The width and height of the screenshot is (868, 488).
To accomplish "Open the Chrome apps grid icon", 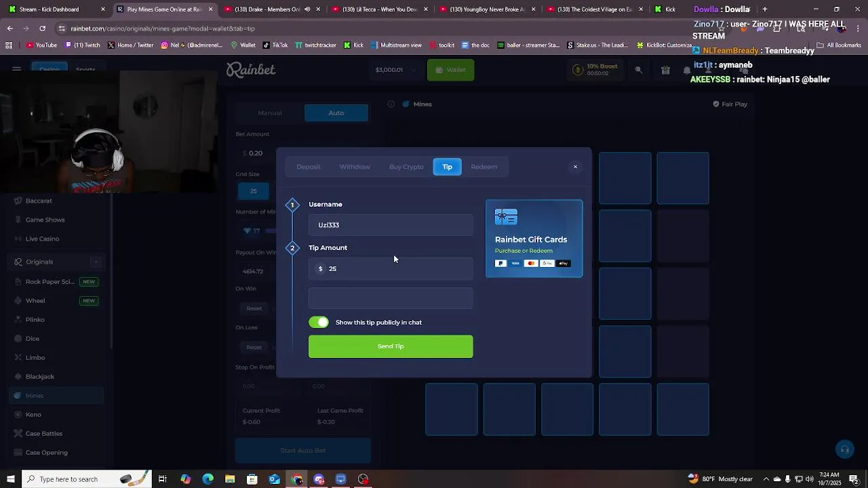I will coord(9,45).
